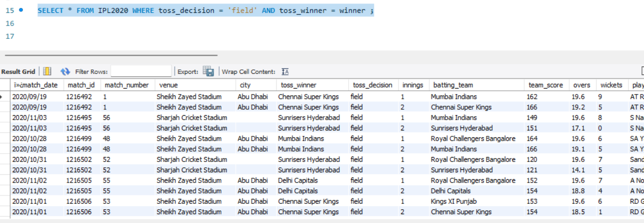Click the batting_team column header
Image resolution: width=644 pixels, height=223 pixels.
pyautogui.click(x=476, y=85)
